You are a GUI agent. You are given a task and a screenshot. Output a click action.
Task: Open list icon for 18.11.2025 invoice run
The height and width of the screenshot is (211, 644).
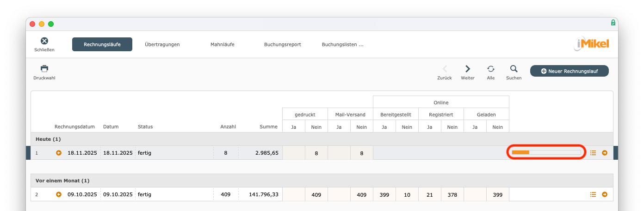pyautogui.click(x=593, y=153)
